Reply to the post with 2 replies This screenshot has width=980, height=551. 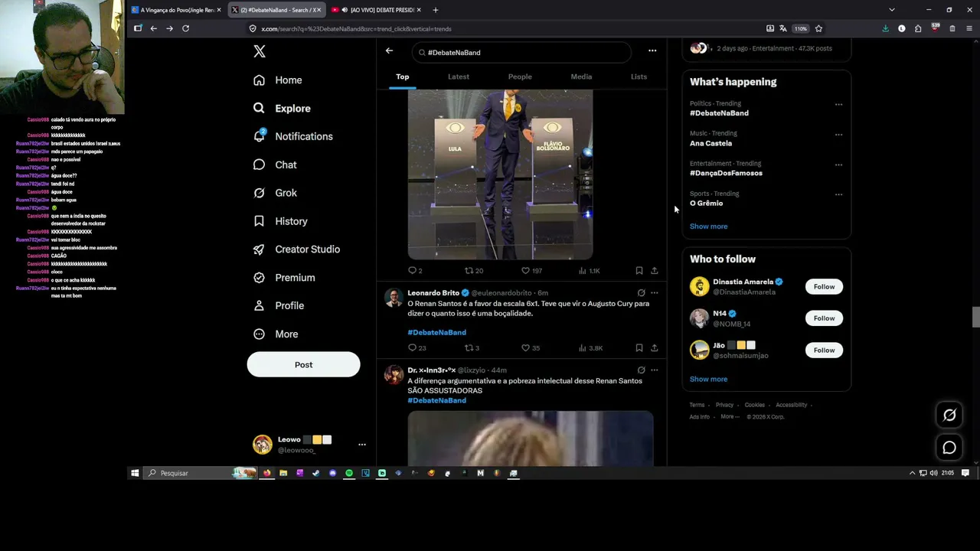click(415, 270)
